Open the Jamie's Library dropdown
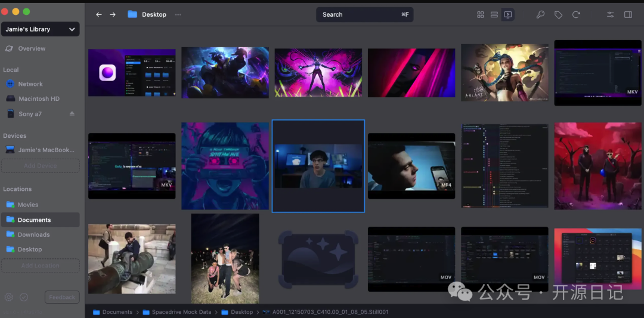This screenshot has height=318, width=644. tap(41, 29)
